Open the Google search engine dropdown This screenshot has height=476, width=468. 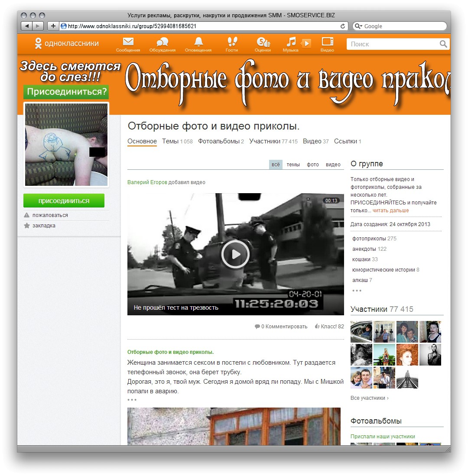(358, 26)
